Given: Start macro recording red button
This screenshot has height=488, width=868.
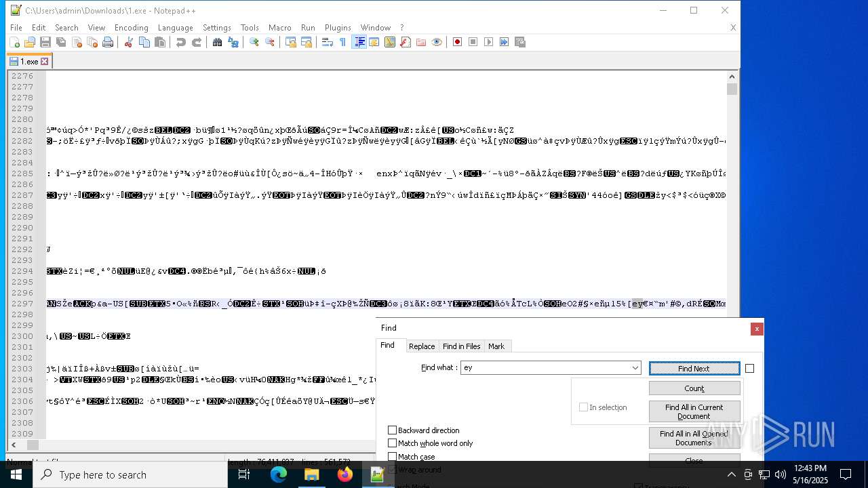Looking at the screenshot, I should [x=457, y=42].
